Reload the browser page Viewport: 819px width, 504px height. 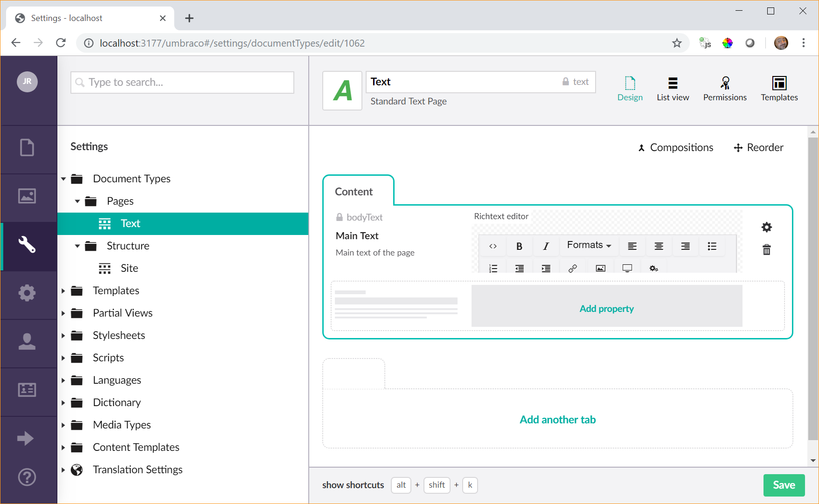[61, 43]
